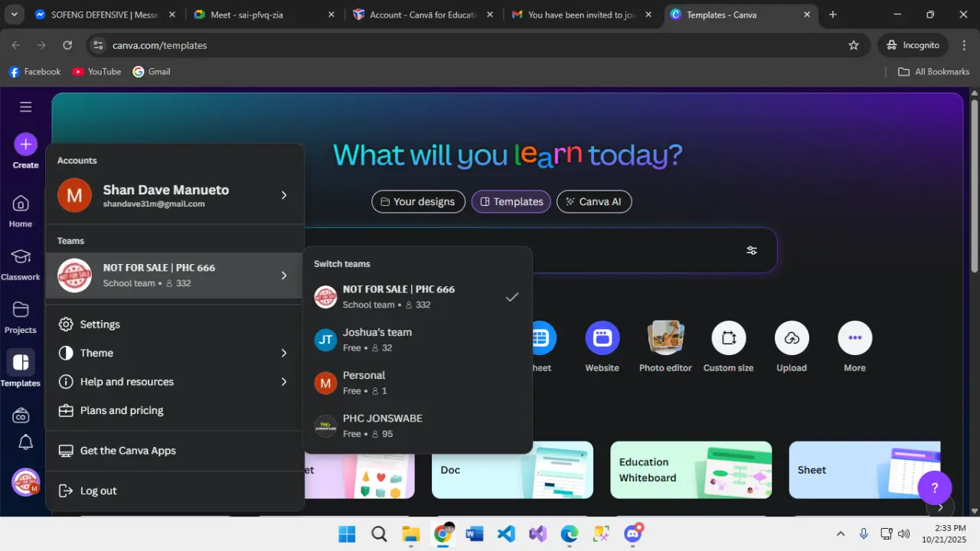
Task: Click NOT FOR SALE team row in Teams
Action: pyautogui.click(x=175, y=275)
